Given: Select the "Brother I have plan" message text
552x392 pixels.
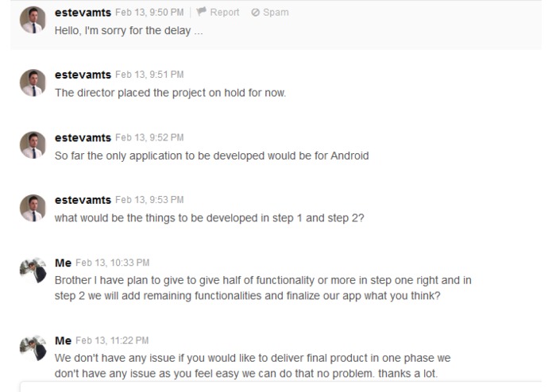Looking at the screenshot, I should click(x=263, y=288).
